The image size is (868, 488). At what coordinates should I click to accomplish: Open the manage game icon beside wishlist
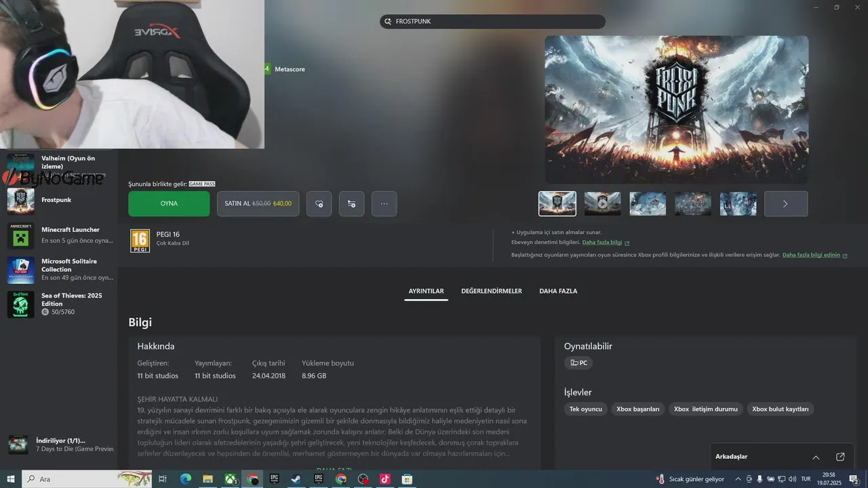click(351, 203)
